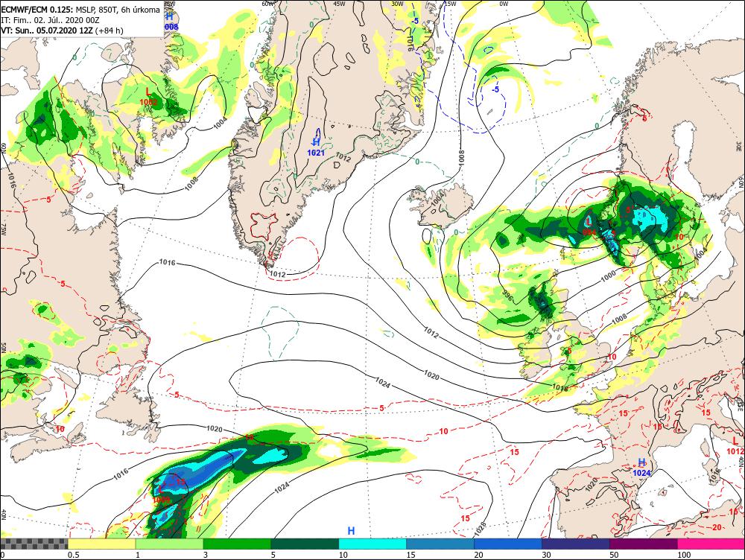Choose the royal blue 20–30 legend swatch

[x=508, y=544]
